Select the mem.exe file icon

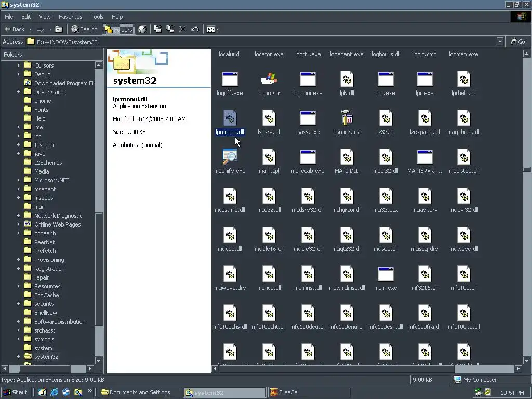pos(386,274)
